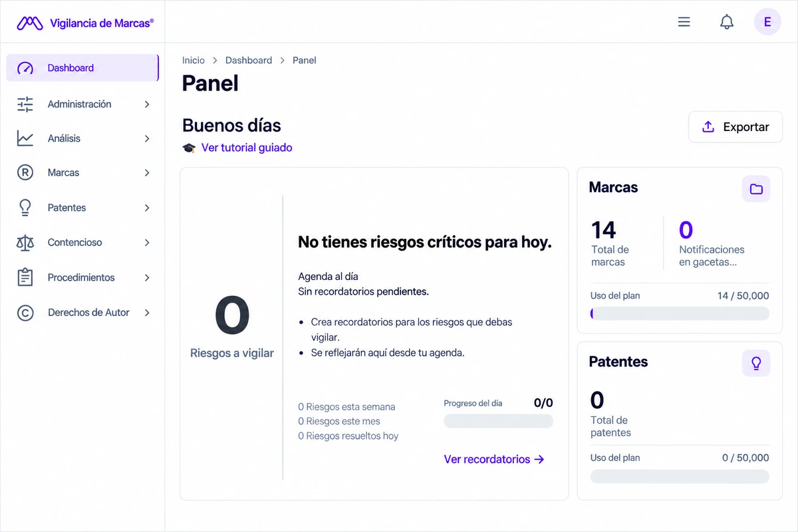Click the Vigilancia de Marcas logo icon
The image size is (798, 532).
pos(30,23)
